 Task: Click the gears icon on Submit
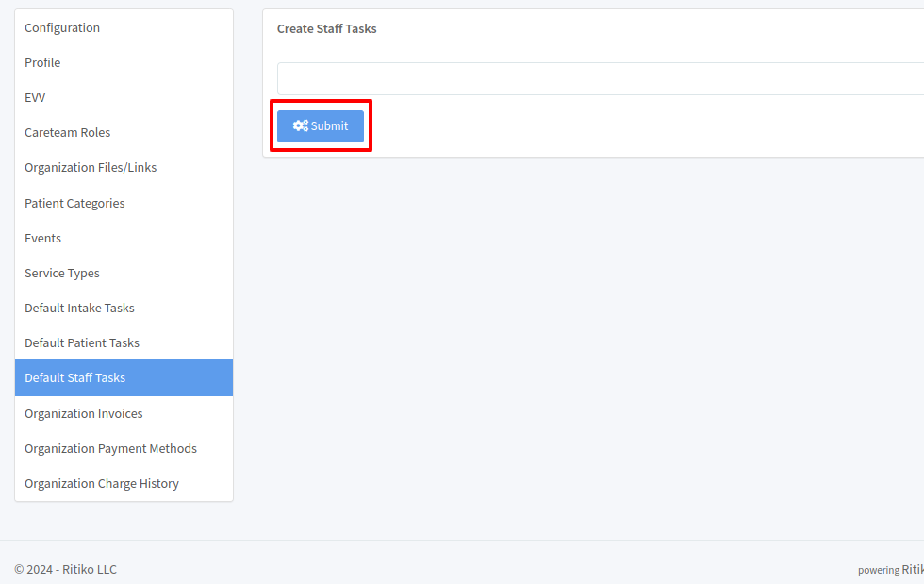pyautogui.click(x=300, y=126)
